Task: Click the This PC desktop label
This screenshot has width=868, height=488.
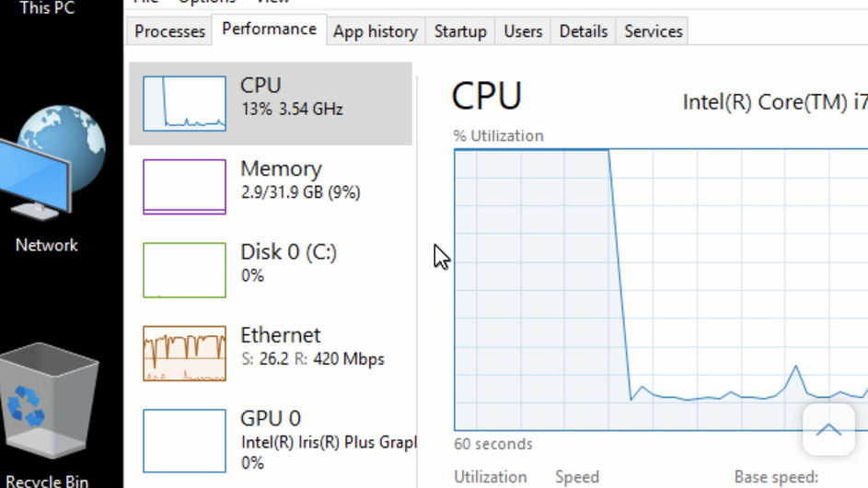Action: click(47, 8)
